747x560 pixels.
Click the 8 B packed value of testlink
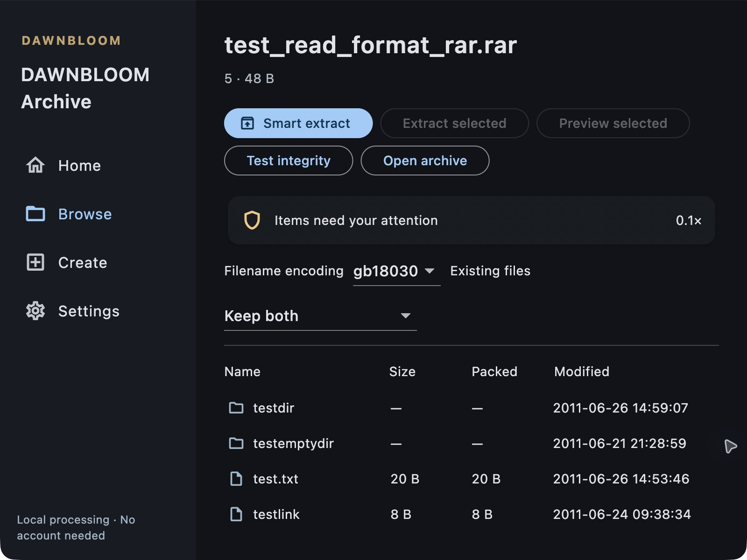(x=482, y=514)
